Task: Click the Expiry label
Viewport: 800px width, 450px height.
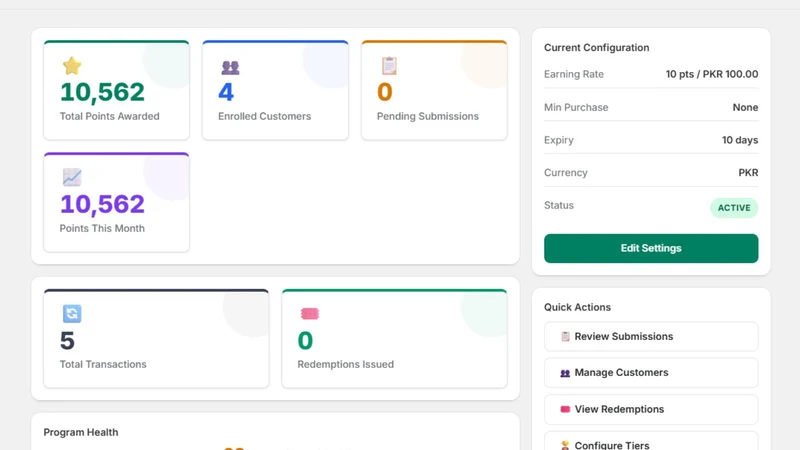Action: point(559,140)
